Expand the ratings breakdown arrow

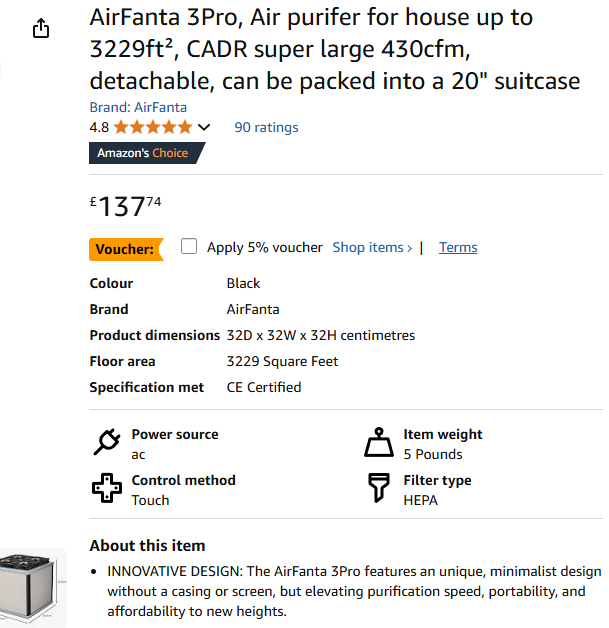point(205,127)
